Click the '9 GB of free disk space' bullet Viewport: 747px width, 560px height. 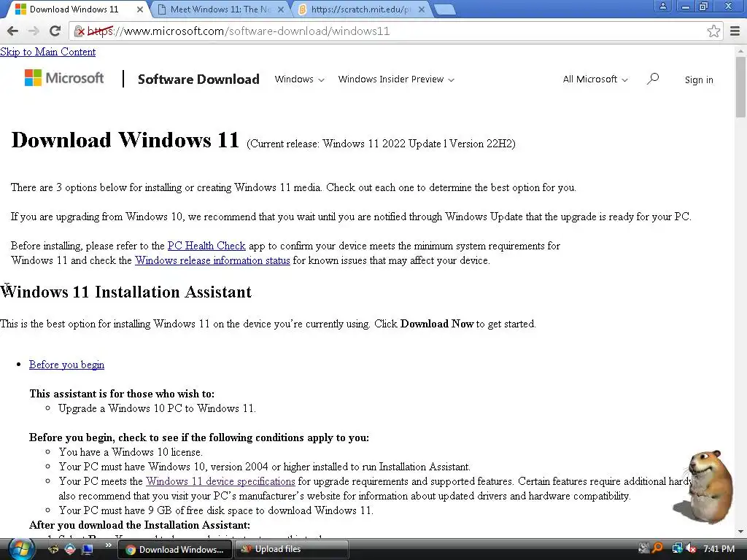tap(216, 510)
